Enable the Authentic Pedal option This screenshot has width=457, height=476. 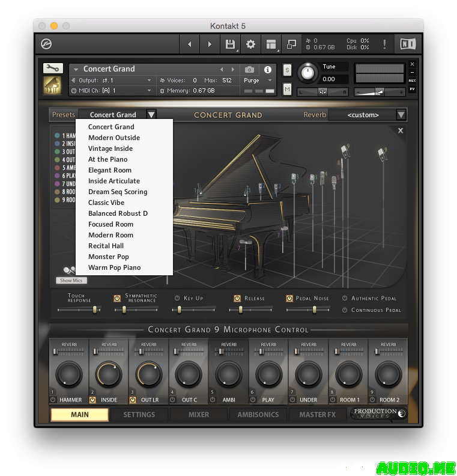[345, 298]
